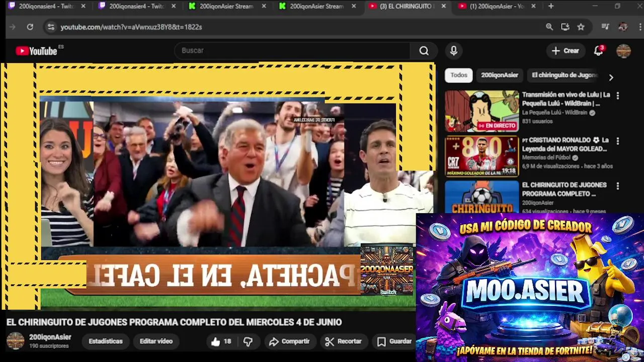
Task: Bookmark this page with the star icon
Action: (x=581, y=27)
